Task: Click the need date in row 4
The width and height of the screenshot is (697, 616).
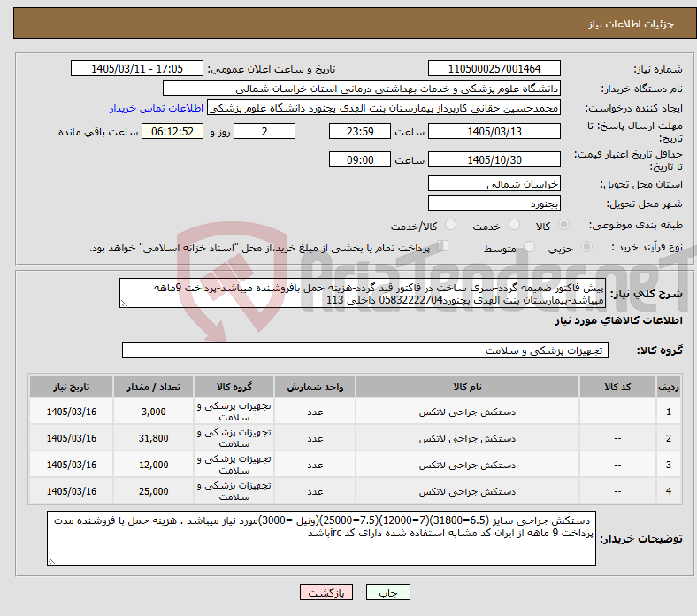Action: coord(71,491)
